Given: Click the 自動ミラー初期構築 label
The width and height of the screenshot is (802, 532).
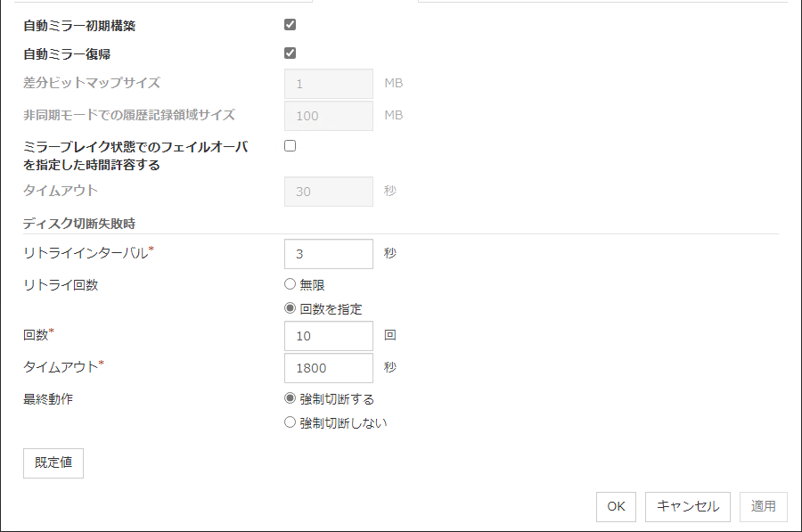Looking at the screenshot, I should click(80, 25).
